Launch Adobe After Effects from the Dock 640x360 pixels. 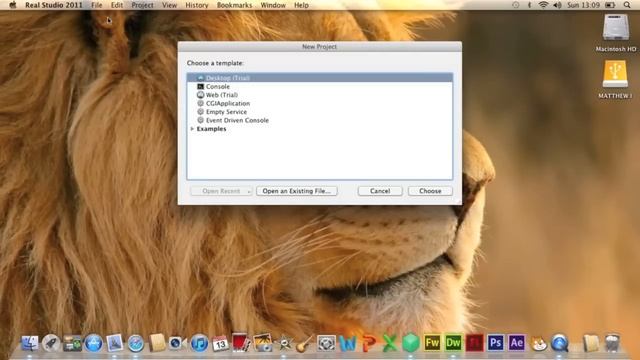517,342
